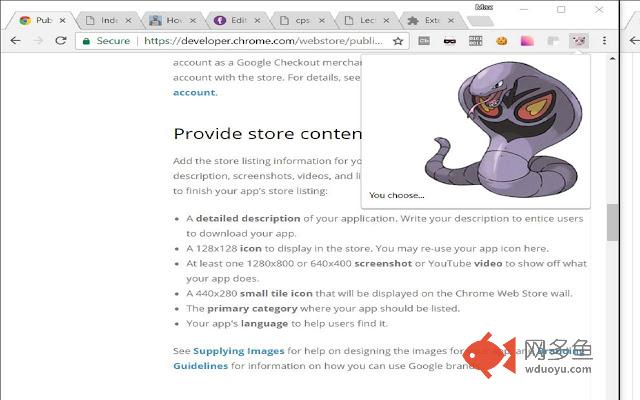Click the faded grey squares extension icon
This screenshot has width=640, height=400.
(553, 41)
